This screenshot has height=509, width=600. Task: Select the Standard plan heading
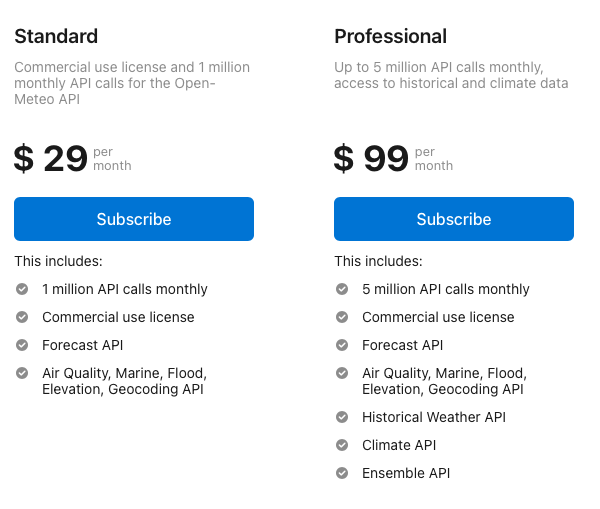click(56, 36)
